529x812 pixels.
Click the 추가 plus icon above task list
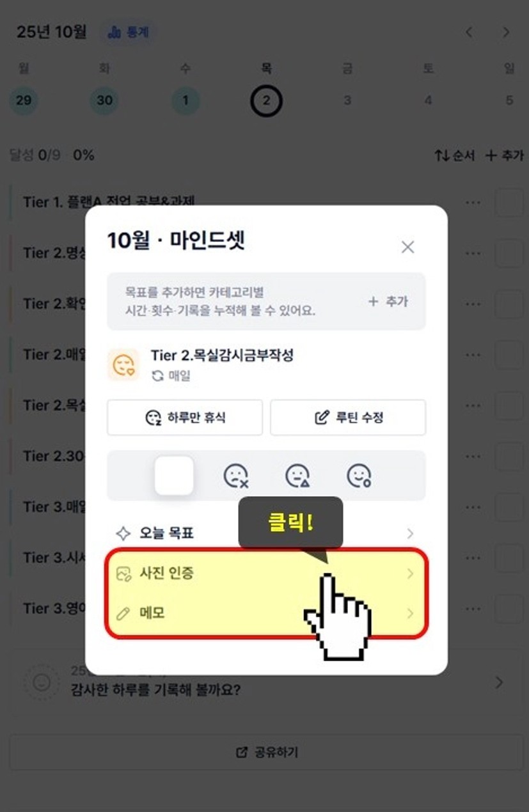pos(491,155)
